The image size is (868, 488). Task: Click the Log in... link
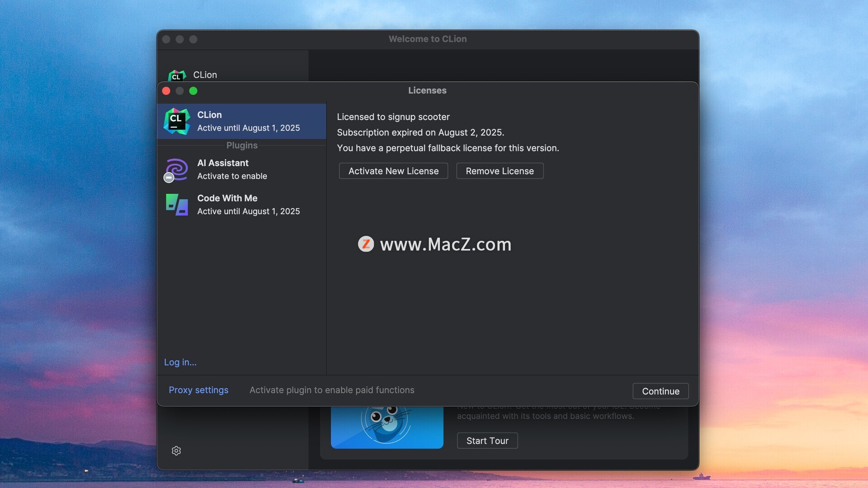click(x=180, y=362)
